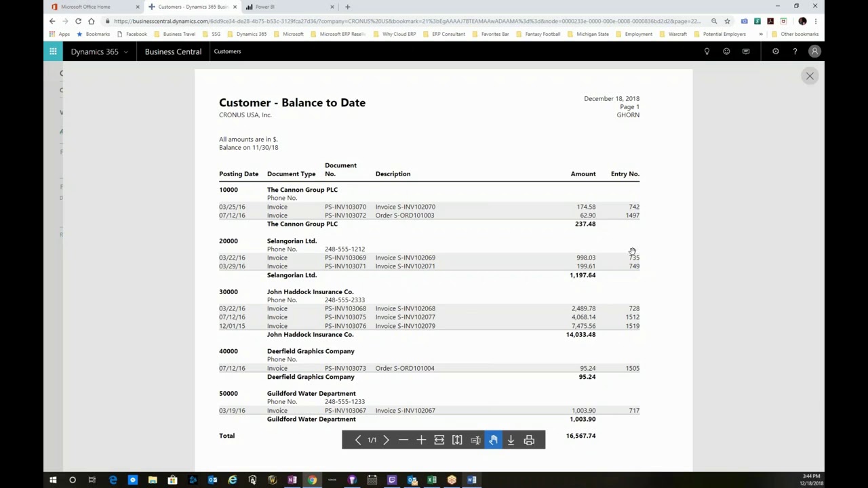Open OneNote from the taskbar
Image resolution: width=868 pixels, height=488 pixels.
tap(292, 480)
